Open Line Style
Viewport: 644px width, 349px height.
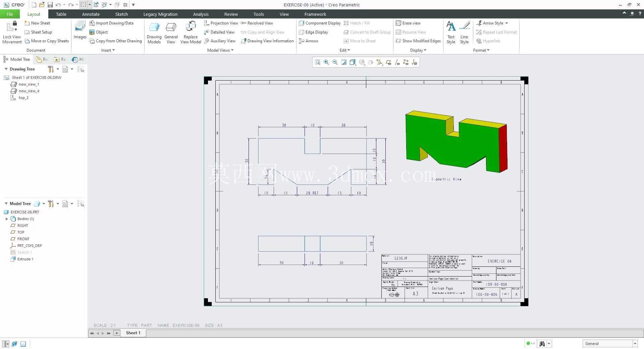coord(464,33)
